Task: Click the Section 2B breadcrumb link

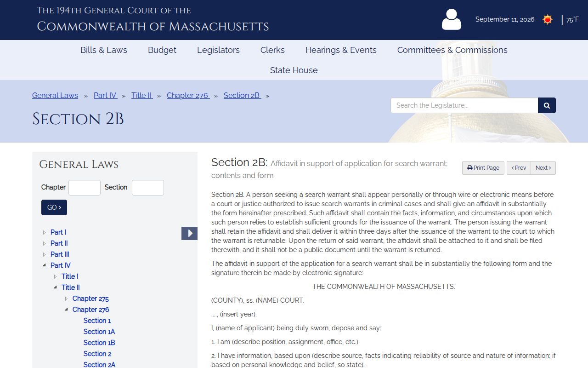Action: 243,96
